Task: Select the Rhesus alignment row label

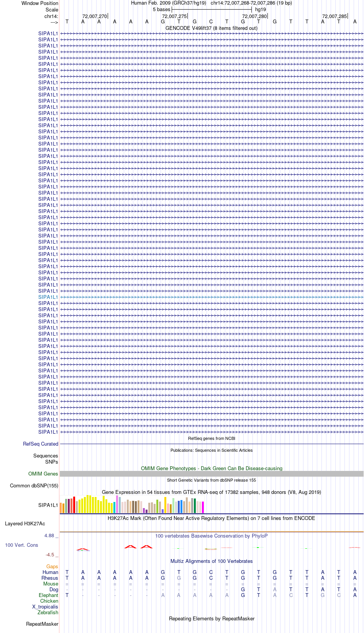Action: [x=50, y=578]
